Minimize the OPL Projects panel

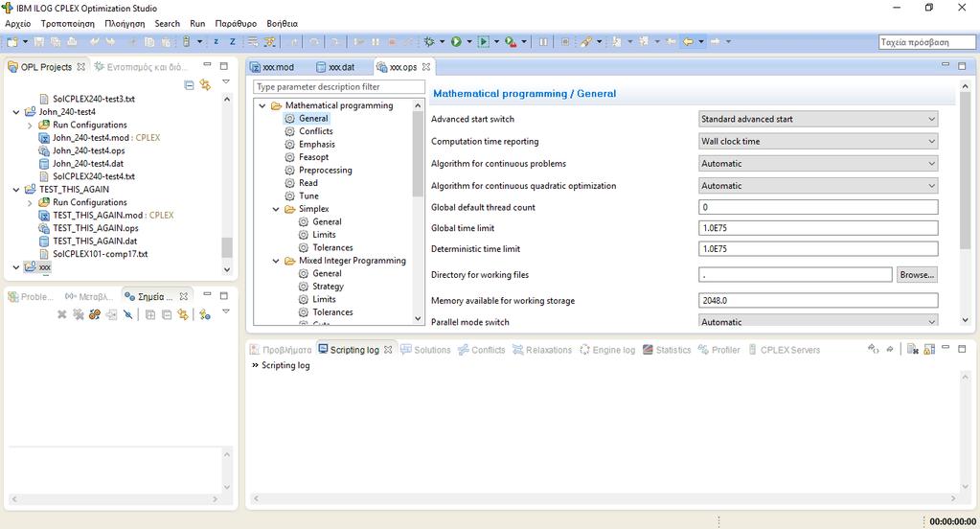(208, 66)
